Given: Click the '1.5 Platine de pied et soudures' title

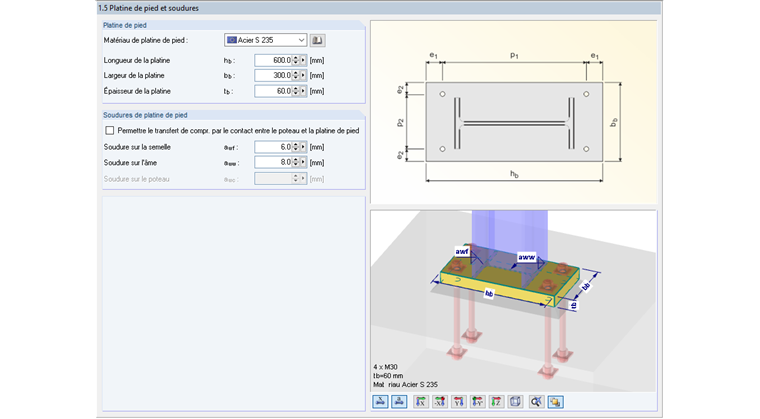Looking at the screenshot, I should (148, 8).
